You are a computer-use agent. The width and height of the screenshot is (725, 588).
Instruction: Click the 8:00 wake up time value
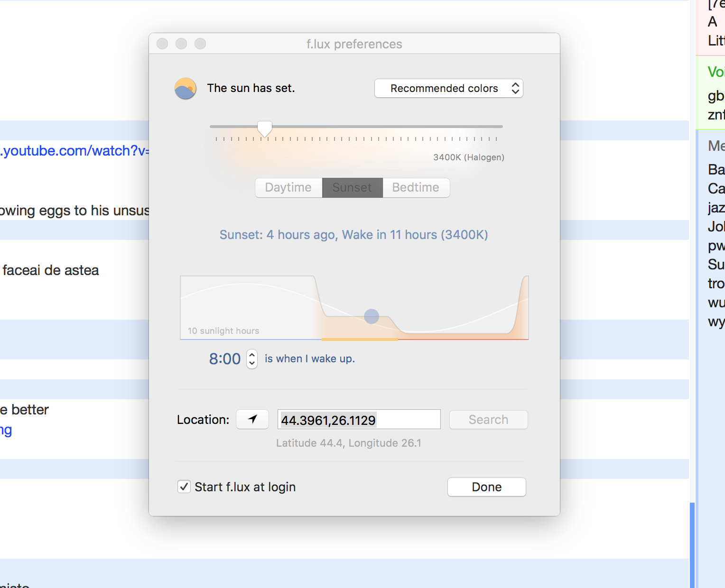pyautogui.click(x=225, y=359)
